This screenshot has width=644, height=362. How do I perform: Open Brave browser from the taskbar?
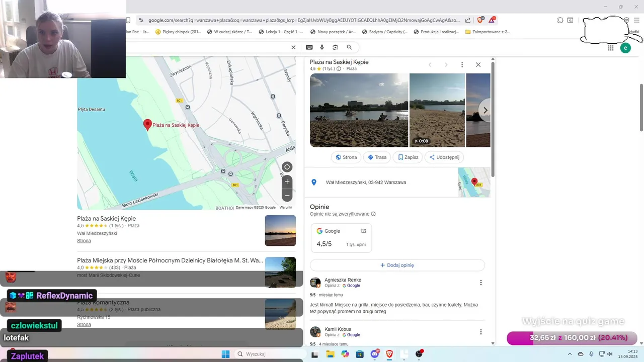[x=389, y=354]
